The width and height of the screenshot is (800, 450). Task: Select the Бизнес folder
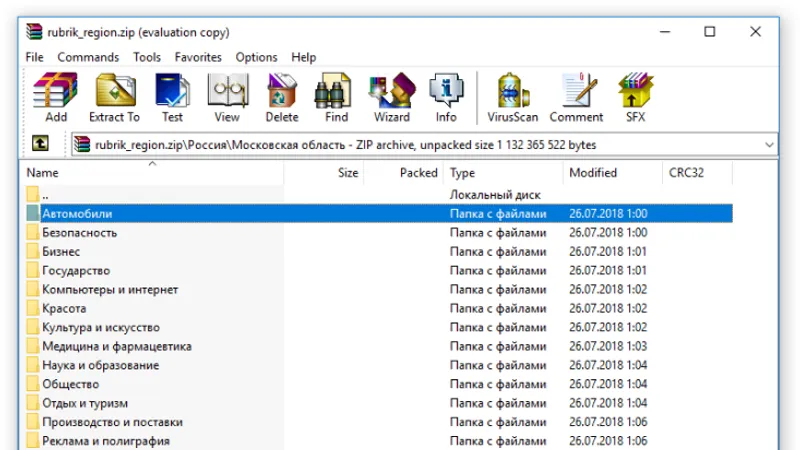point(61,252)
